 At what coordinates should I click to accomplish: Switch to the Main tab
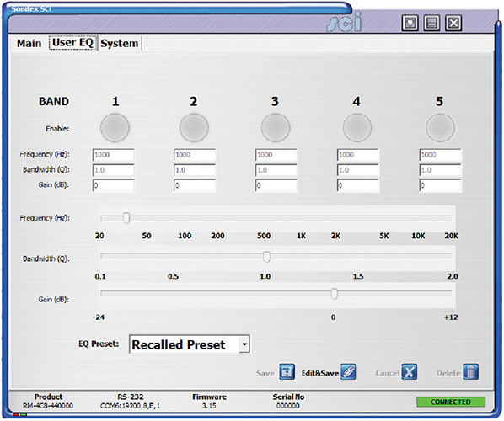[x=29, y=43]
